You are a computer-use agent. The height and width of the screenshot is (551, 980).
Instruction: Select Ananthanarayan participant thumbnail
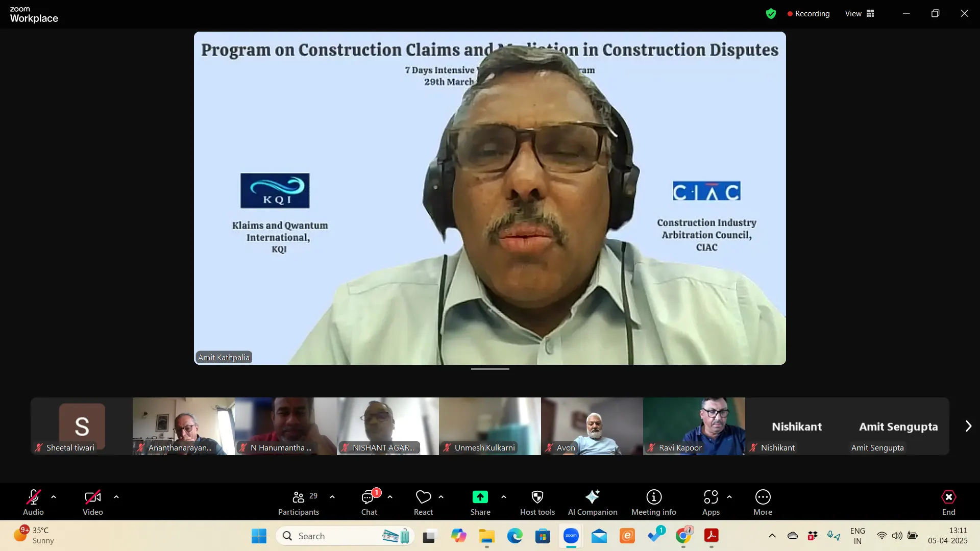184,426
